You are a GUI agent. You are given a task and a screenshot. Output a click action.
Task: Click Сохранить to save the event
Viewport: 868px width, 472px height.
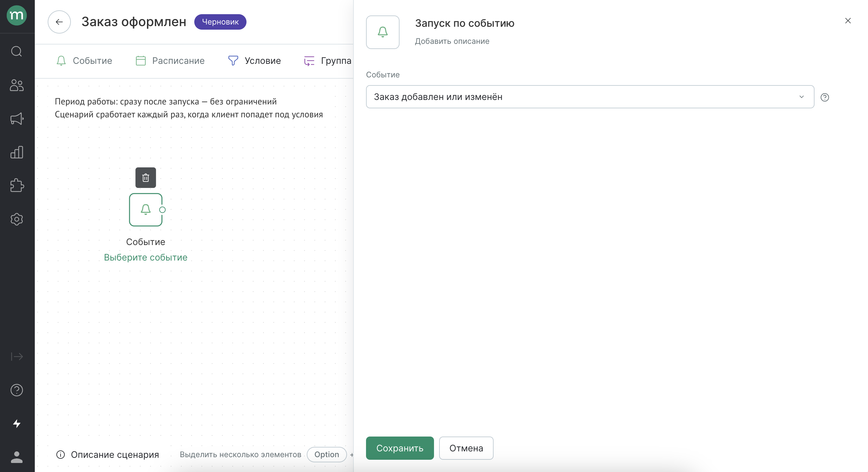pyautogui.click(x=400, y=448)
